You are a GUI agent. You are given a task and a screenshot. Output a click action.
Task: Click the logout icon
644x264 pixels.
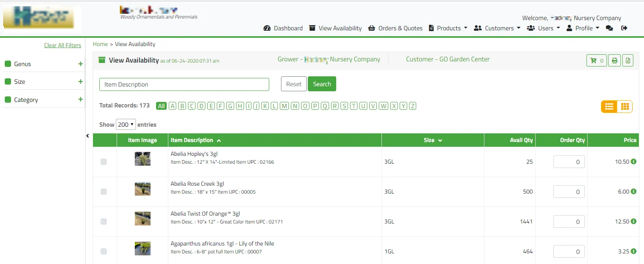pyautogui.click(x=624, y=28)
